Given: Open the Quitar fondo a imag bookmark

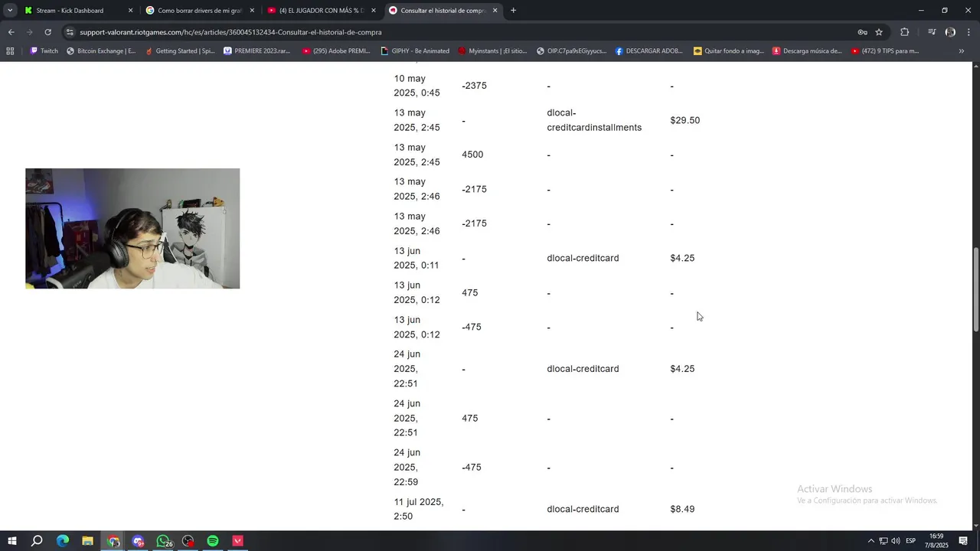Looking at the screenshot, I should (729, 51).
